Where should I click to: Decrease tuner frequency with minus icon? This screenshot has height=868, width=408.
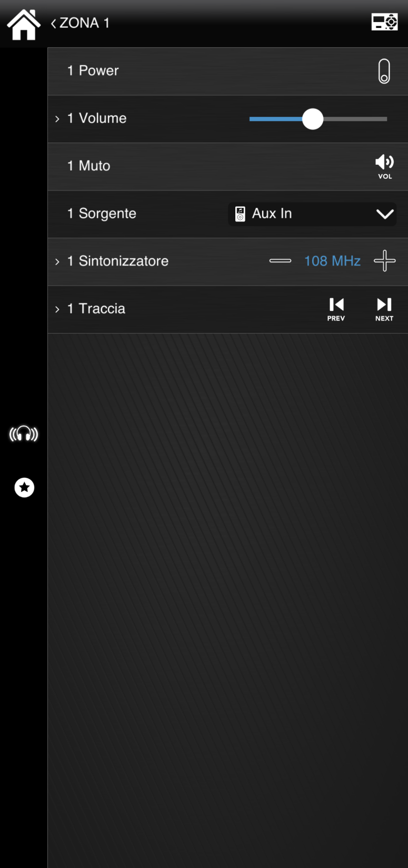click(x=280, y=261)
